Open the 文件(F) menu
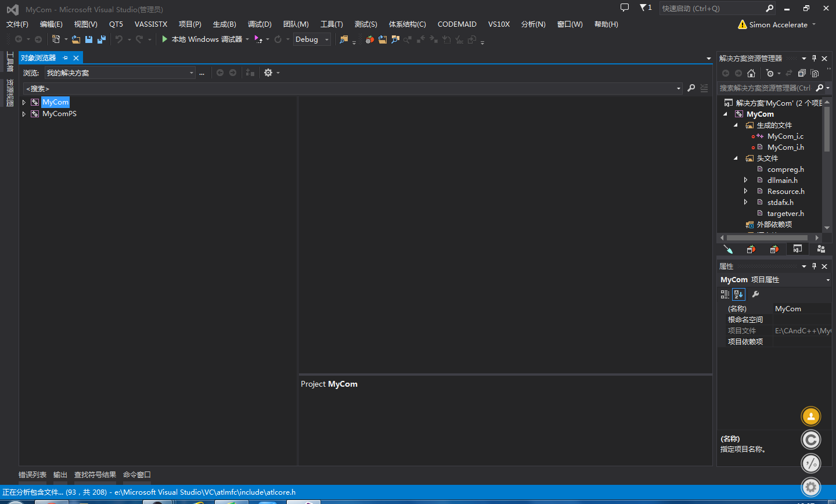The height and width of the screenshot is (504, 836). pyautogui.click(x=17, y=24)
